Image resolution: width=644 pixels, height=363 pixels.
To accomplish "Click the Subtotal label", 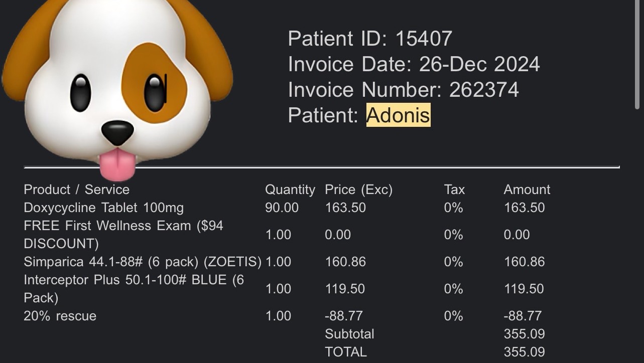I will click(349, 334).
